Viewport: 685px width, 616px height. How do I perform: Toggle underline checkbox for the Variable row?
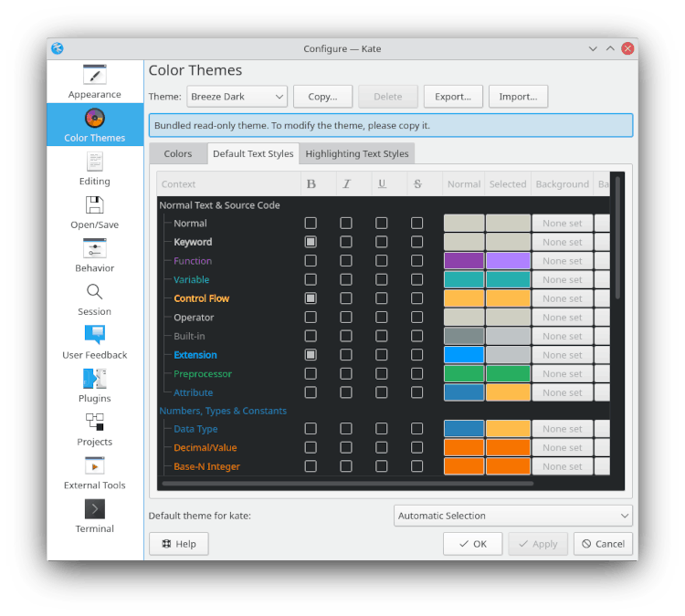(x=382, y=279)
